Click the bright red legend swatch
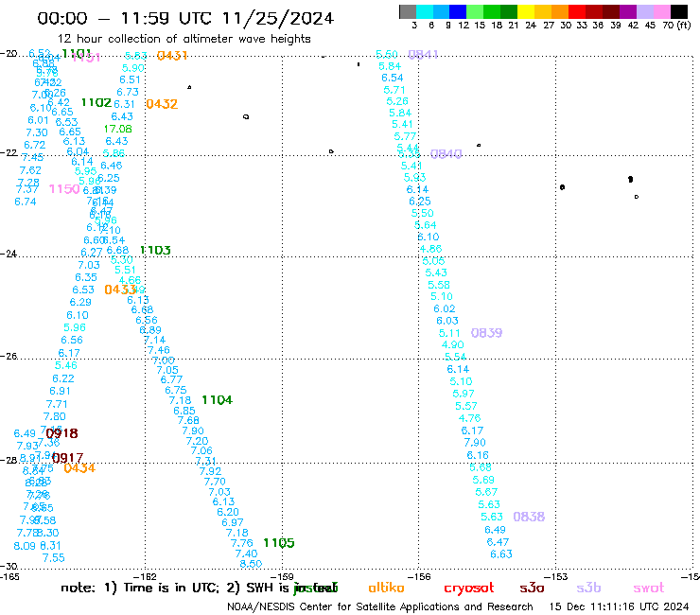Screen dimensions: 700x615 click(x=577, y=11)
